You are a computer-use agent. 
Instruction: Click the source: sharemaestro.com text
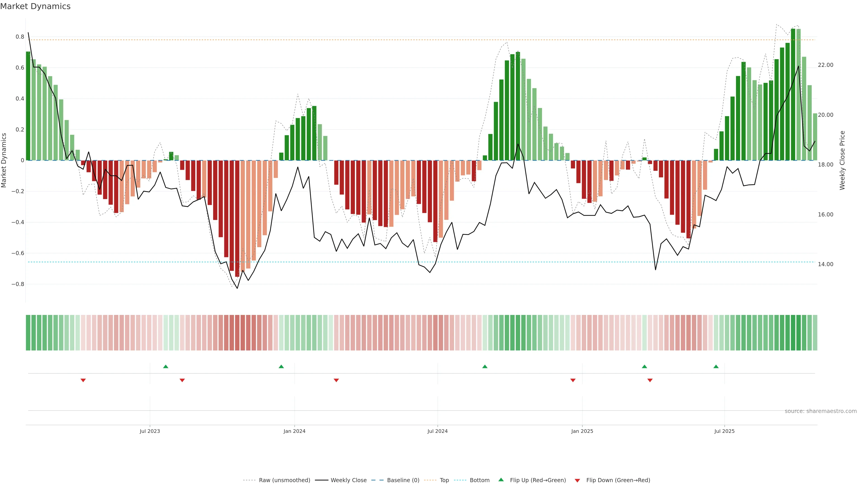click(821, 411)
